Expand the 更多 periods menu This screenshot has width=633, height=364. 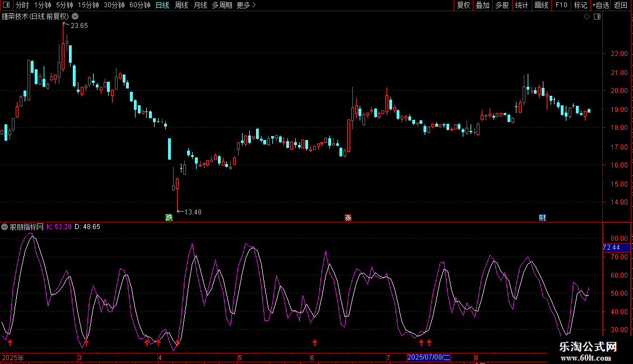click(246, 5)
